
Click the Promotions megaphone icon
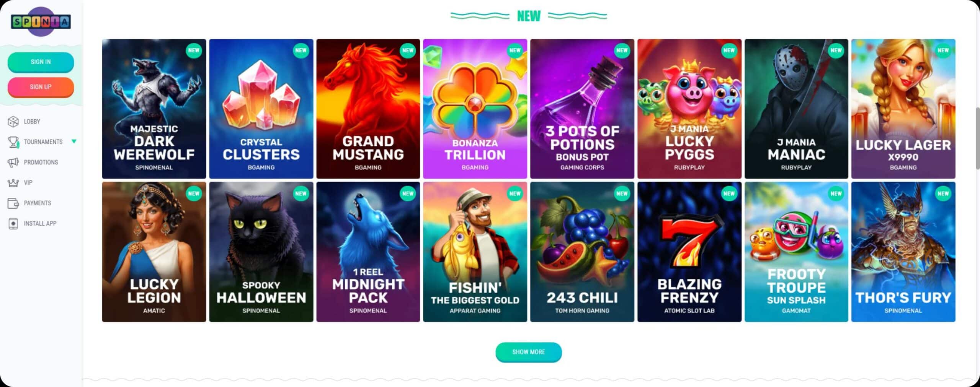point(13,162)
